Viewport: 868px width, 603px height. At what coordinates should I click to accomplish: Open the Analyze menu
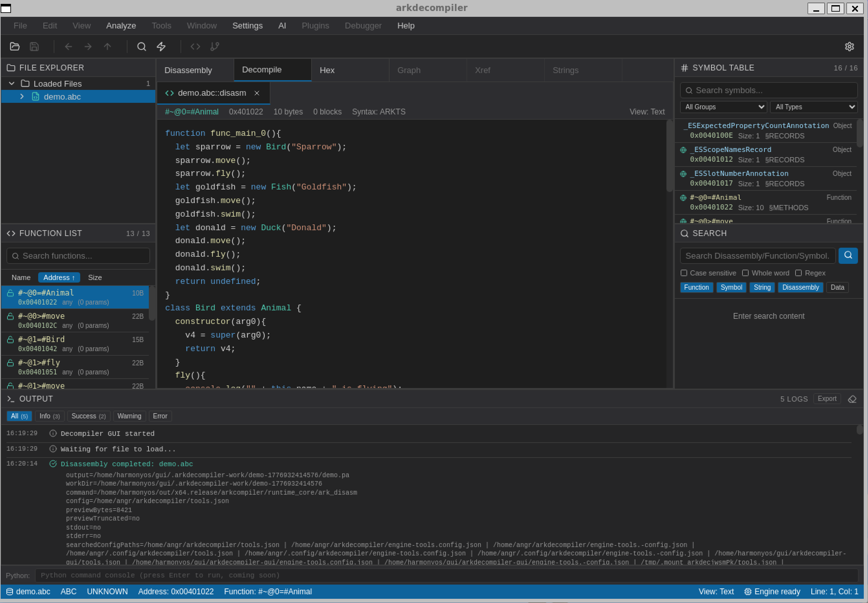point(121,26)
